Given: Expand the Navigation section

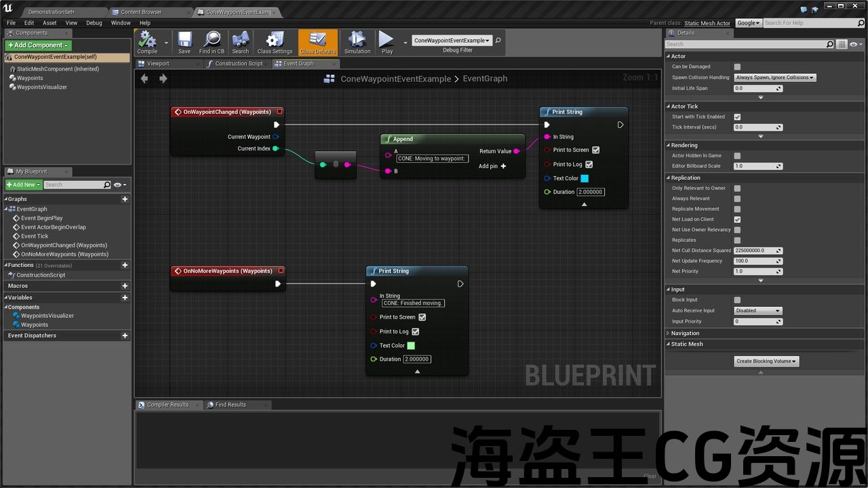Looking at the screenshot, I should pyautogui.click(x=685, y=333).
